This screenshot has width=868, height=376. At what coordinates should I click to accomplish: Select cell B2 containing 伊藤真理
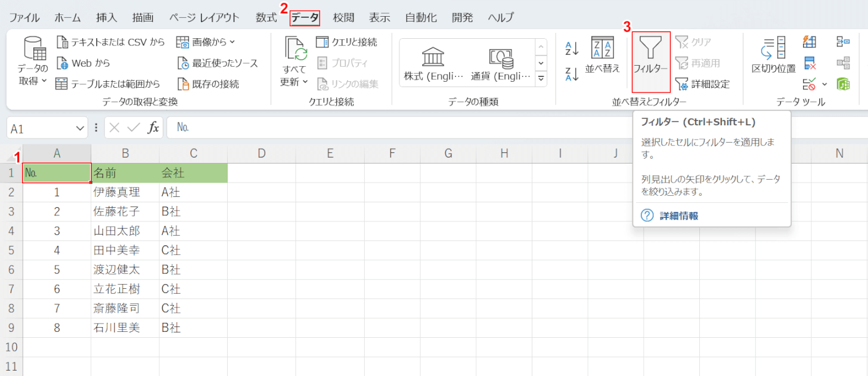tap(125, 192)
